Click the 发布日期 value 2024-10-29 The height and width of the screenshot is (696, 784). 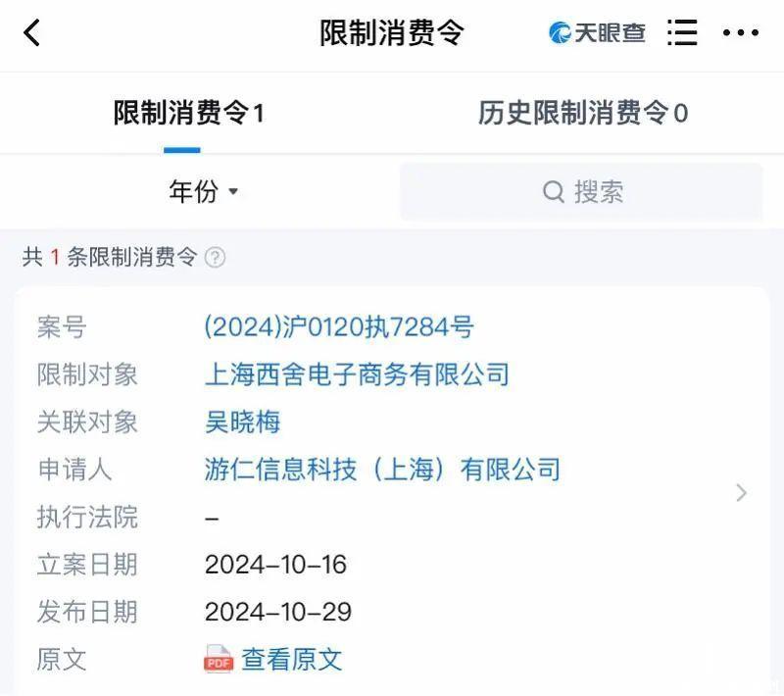277,613
